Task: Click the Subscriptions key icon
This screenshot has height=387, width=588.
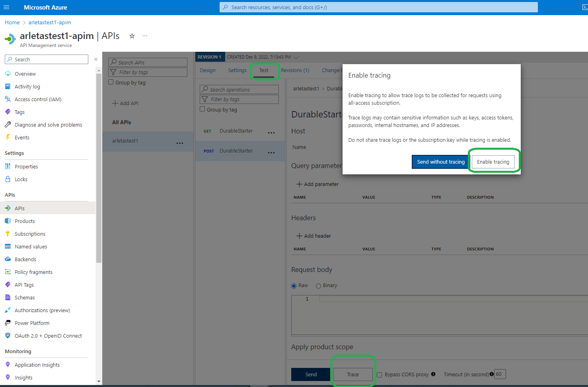Action: [8, 234]
